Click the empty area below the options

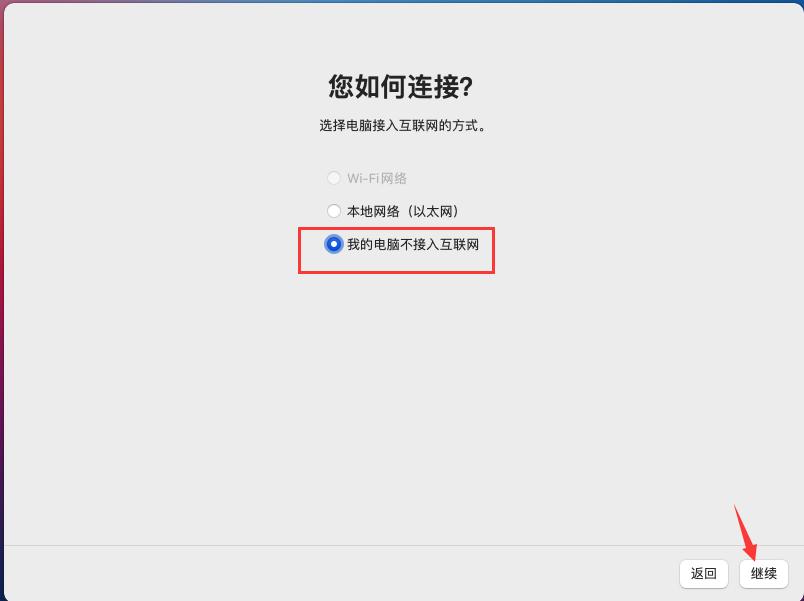(x=400, y=400)
